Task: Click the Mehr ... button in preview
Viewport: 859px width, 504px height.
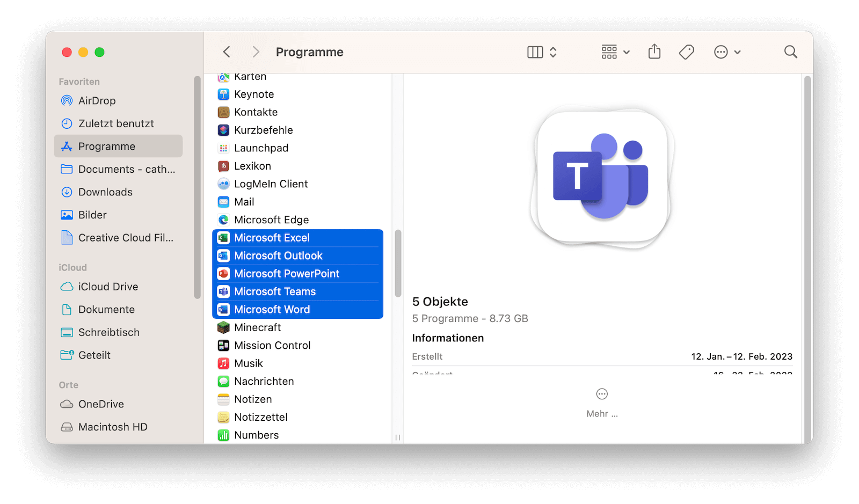Action: click(x=602, y=403)
